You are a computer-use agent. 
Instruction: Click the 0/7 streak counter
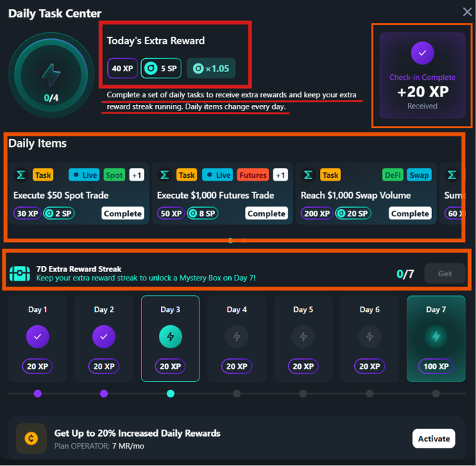coord(405,274)
